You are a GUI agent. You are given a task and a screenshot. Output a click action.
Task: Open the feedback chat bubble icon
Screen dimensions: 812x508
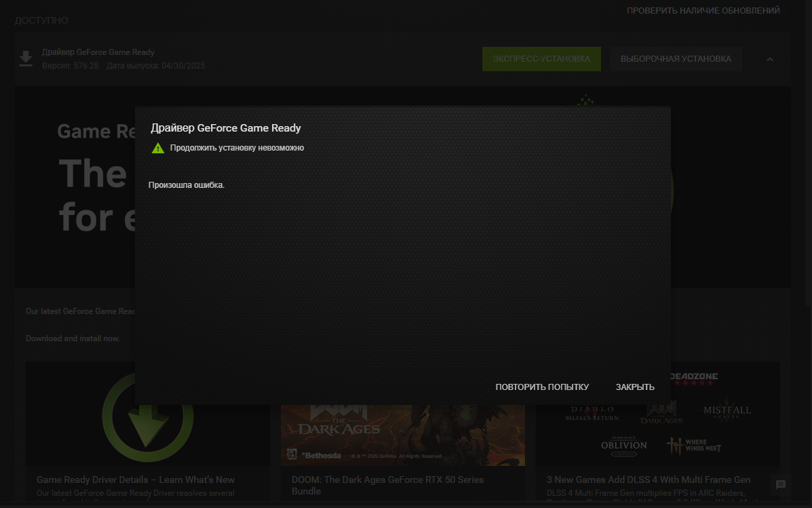tap(781, 485)
